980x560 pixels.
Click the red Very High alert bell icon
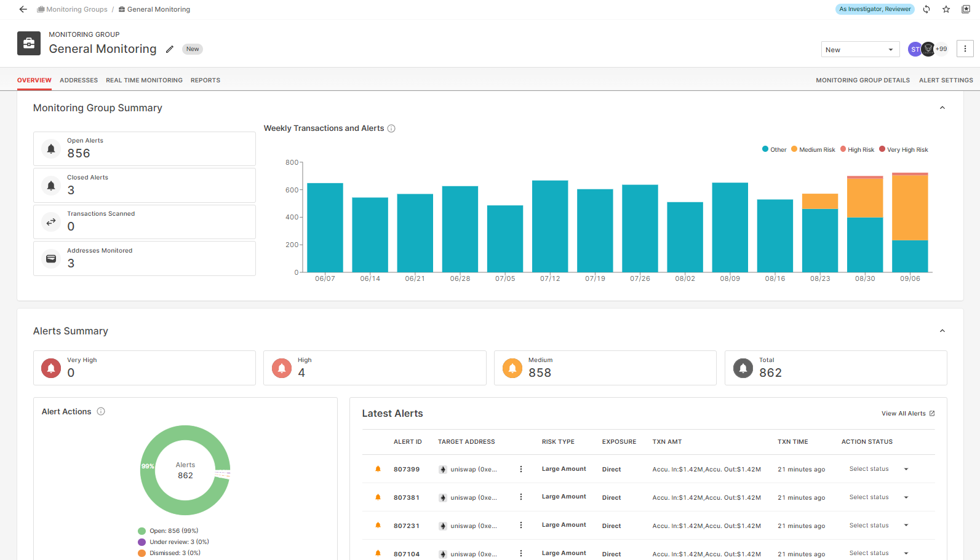pos(51,368)
